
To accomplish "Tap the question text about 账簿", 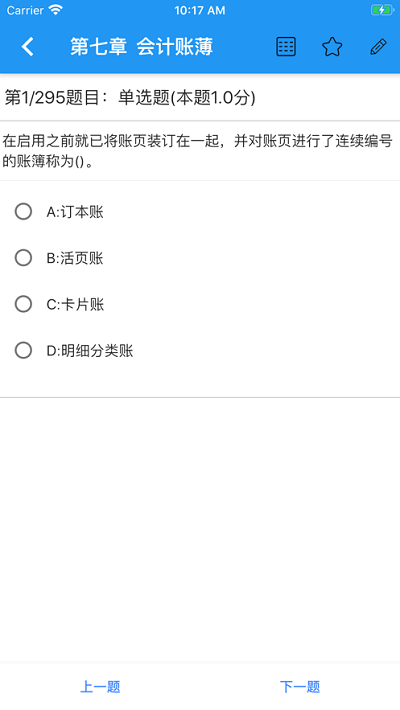I will pyautogui.click(x=198, y=151).
